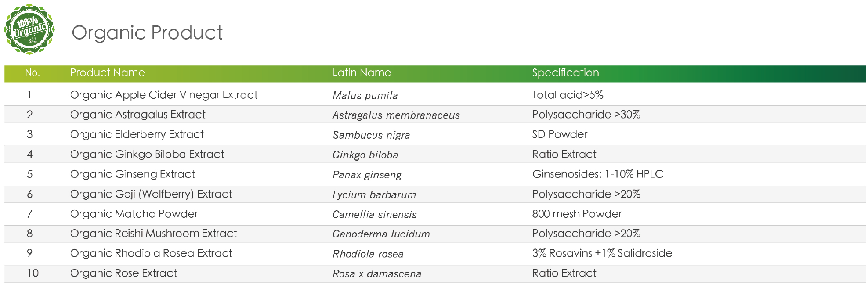Click Ginsenosides: 1-10% HPLC specification
The height and width of the screenshot is (284, 868).
pos(597,174)
